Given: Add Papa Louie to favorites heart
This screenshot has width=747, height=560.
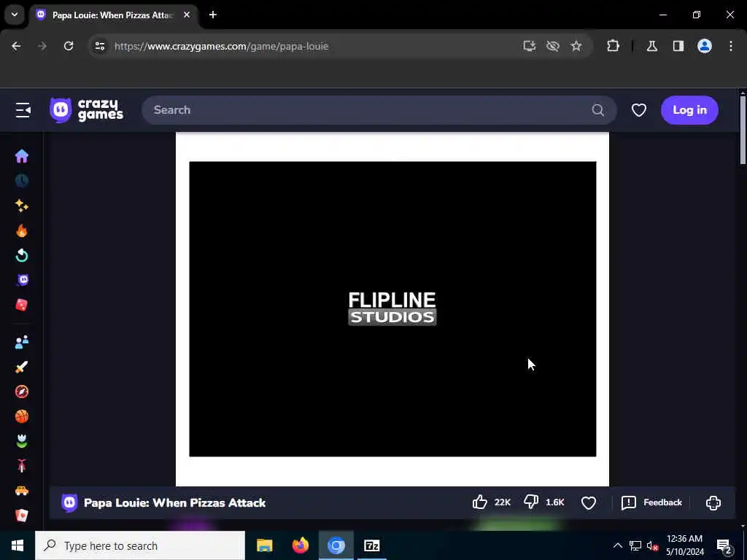Looking at the screenshot, I should [x=589, y=503].
